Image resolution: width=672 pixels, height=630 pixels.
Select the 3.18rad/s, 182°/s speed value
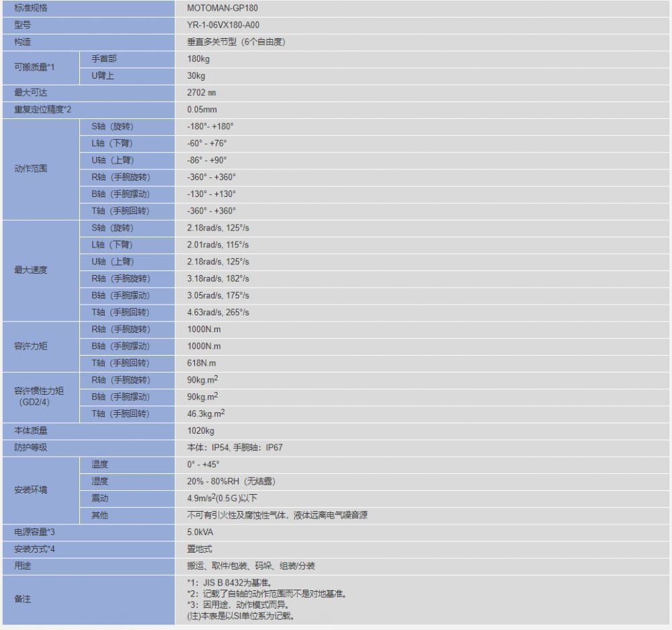pyautogui.click(x=218, y=279)
